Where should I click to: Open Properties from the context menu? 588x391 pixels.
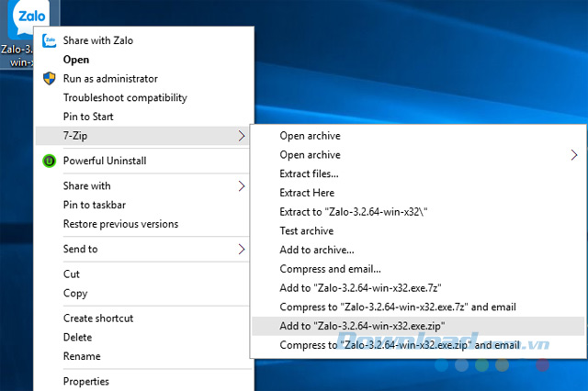coord(86,381)
